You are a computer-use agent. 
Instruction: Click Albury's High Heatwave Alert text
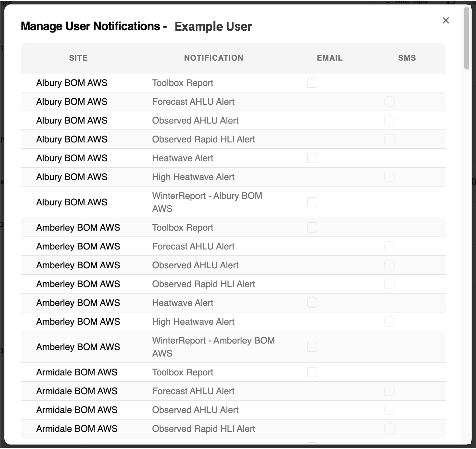pyautogui.click(x=193, y=177)
